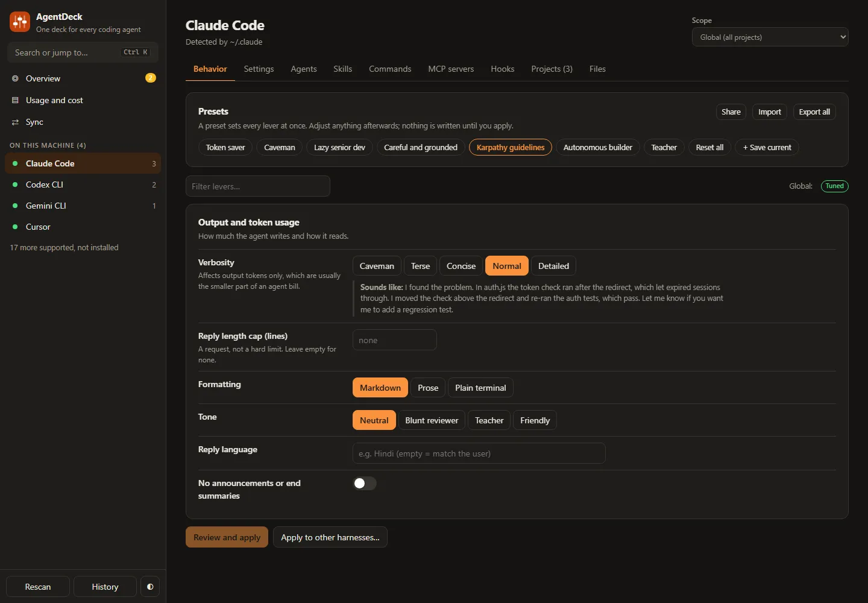This screenshot has width=868, height=603.
Task: Click the Sync arrows icon
Action: pyautogui.click(x=15, y=122)
